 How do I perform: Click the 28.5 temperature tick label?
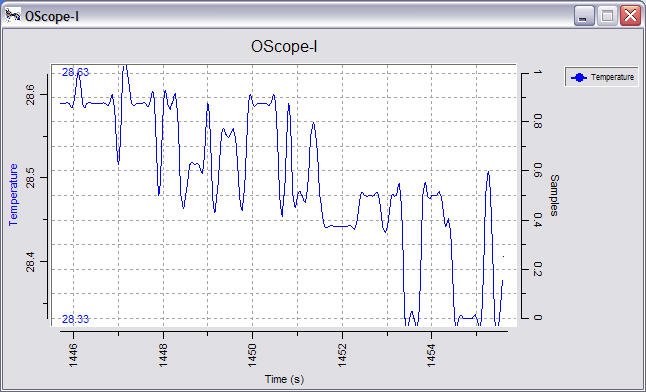point(31,178)
